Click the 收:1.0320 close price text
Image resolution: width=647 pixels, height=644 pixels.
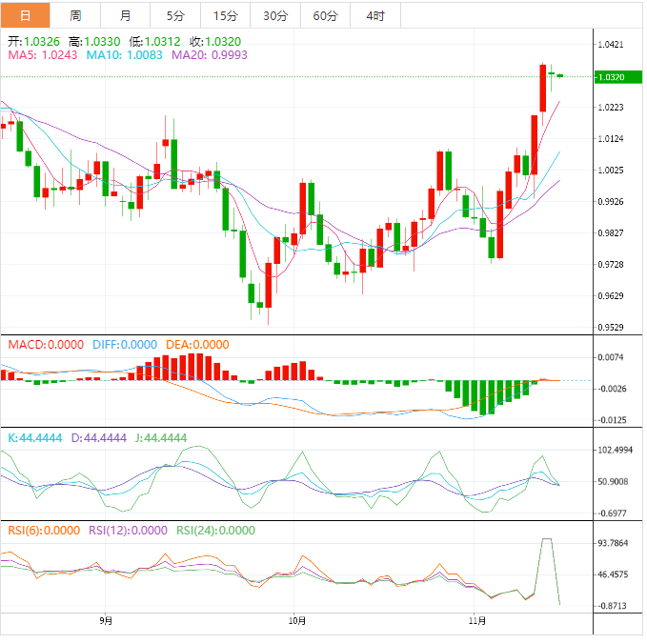(x=215, y=42)
